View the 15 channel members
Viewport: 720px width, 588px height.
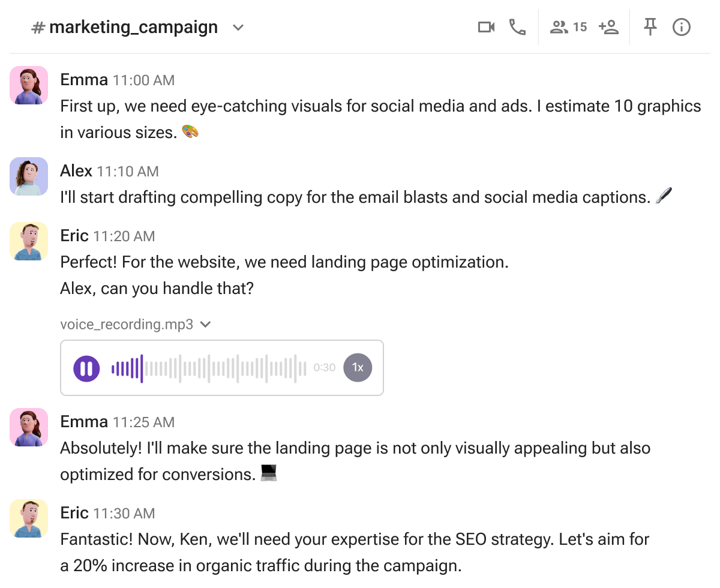click(x=568, y=28)
